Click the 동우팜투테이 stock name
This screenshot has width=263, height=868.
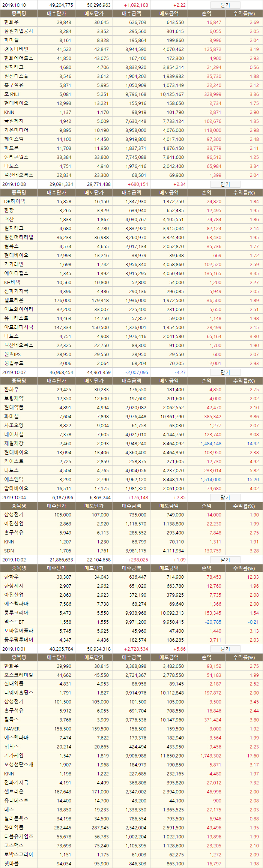(19, 640)
